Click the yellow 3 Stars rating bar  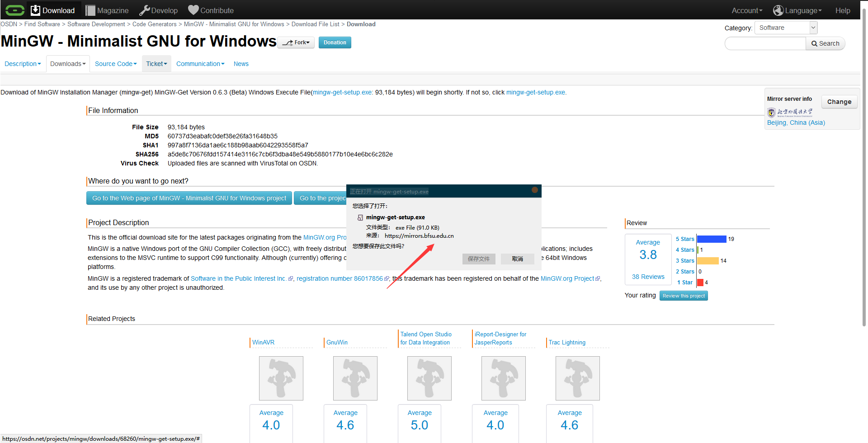click(x=708, y=261)
